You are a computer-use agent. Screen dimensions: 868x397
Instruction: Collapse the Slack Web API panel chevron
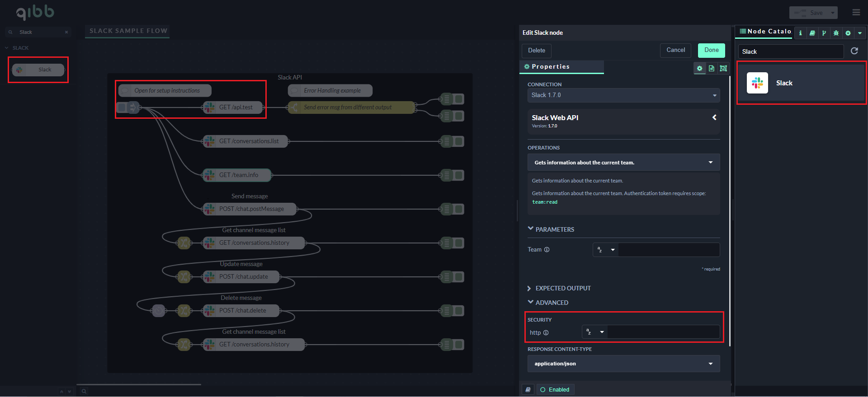tap(714, 117)
